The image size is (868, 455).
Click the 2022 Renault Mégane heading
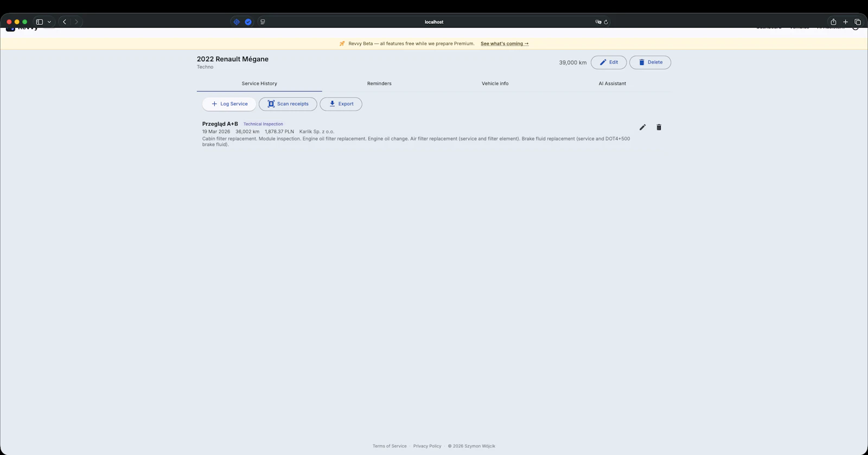[x=233, y=59]
